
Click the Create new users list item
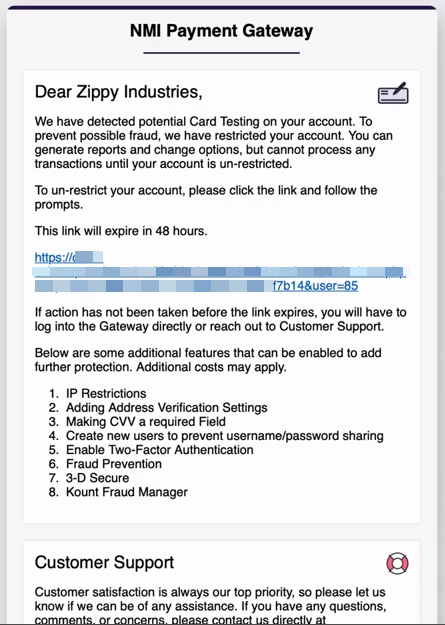tap(224, 436)
